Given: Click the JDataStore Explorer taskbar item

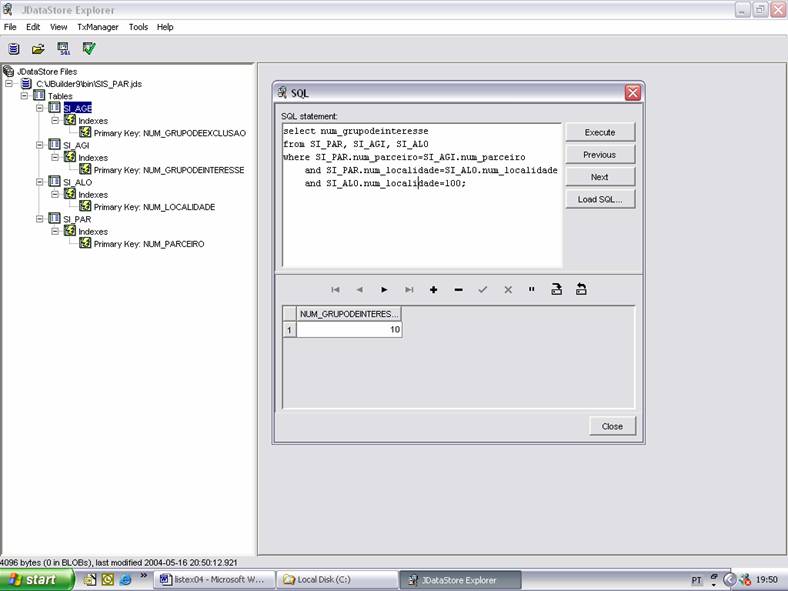Looking at the screenshot, I should coord(460,580).
